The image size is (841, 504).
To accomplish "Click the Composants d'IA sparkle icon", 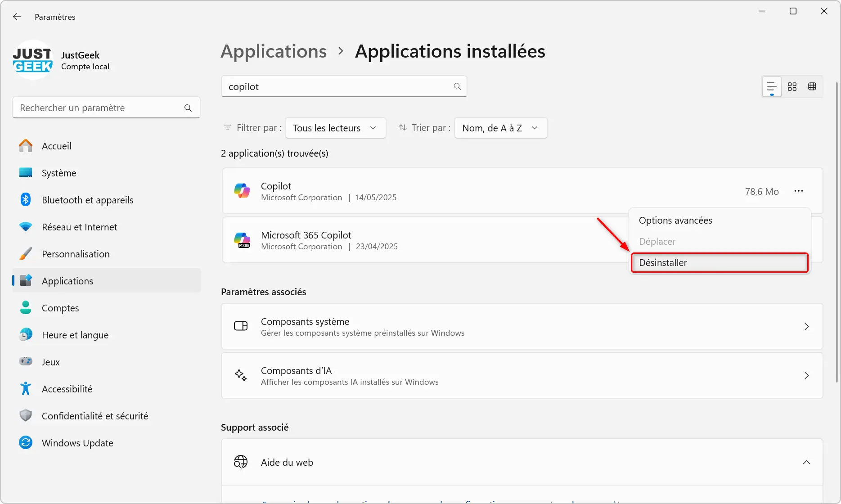I will pos(241,375).
